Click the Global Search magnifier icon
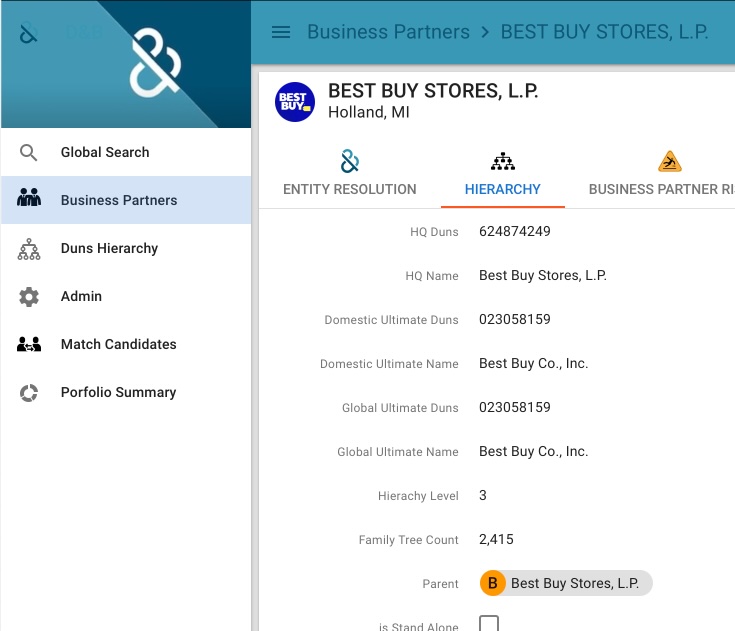The height and width of the screenshot is (631, 735). coord(29,152)
